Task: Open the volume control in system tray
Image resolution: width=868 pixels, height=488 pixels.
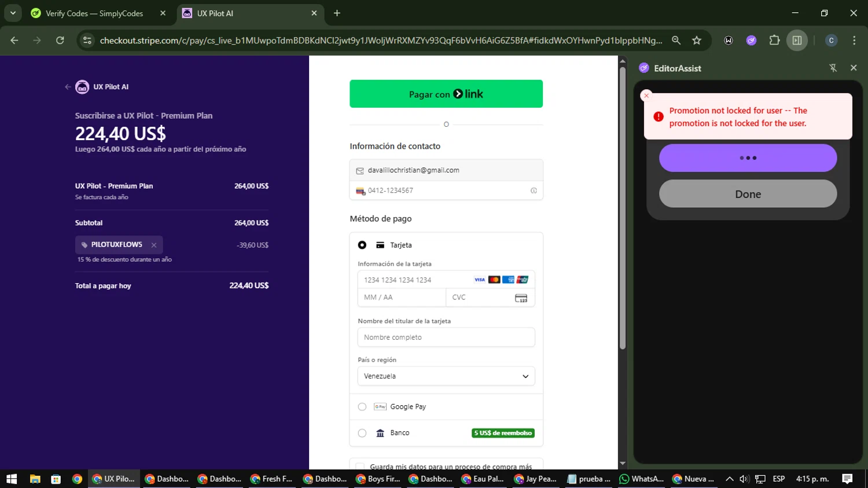Action: pyautogui.click(x=744, y=479)
